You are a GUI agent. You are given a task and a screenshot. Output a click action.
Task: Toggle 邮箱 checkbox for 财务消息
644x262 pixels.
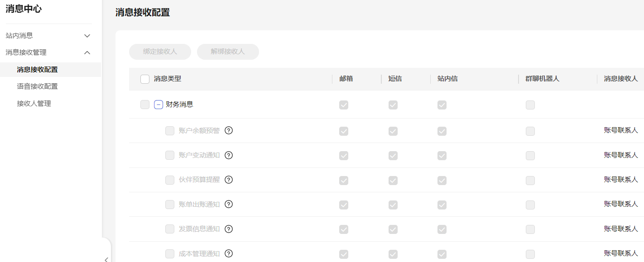point(344,105)
